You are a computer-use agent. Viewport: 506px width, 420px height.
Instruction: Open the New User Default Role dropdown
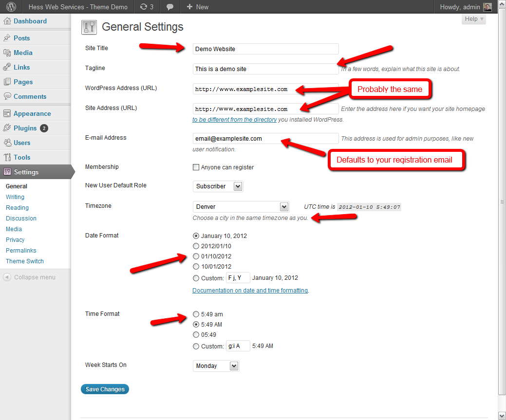point(218,186)
